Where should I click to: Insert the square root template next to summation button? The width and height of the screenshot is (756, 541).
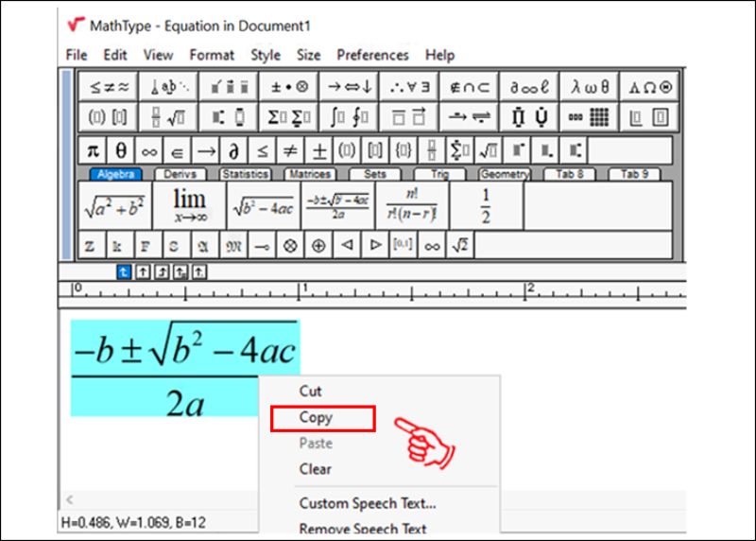[488, 151]
